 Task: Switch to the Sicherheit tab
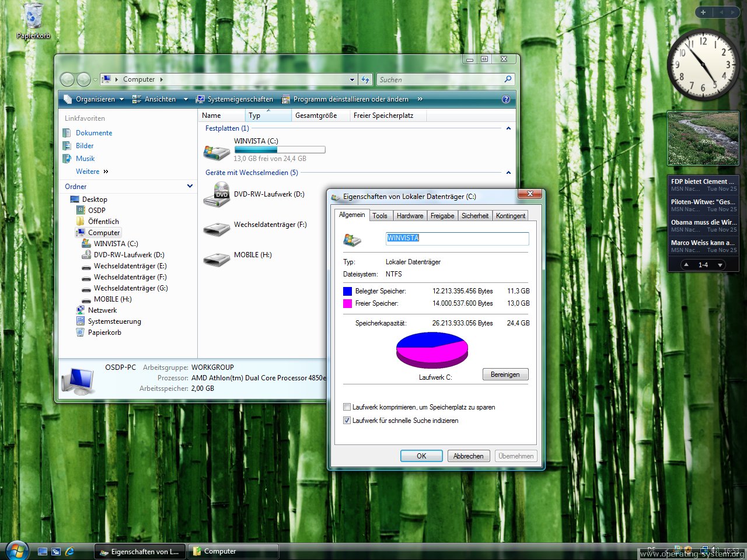pyautogui.click(x=475, y=216)
